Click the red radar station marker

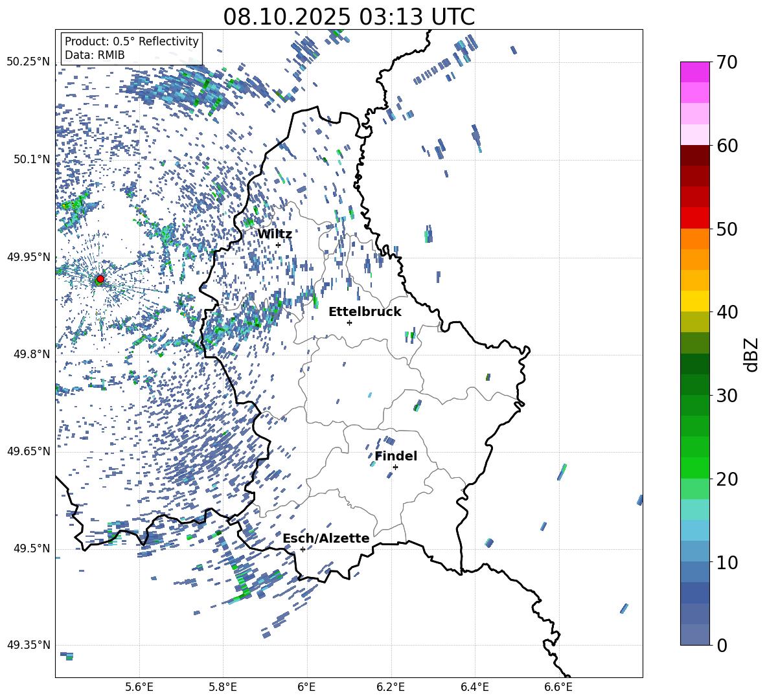pos(100,279)
